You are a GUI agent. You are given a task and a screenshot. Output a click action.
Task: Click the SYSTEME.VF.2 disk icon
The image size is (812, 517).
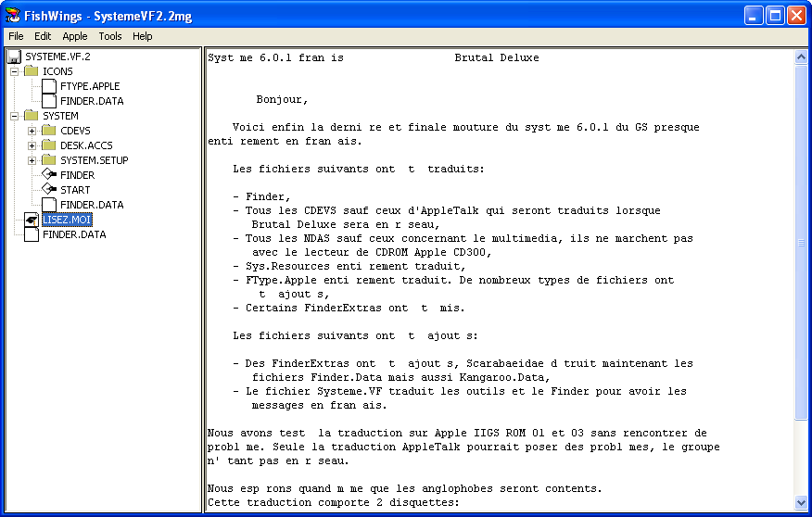pos(15,57)
